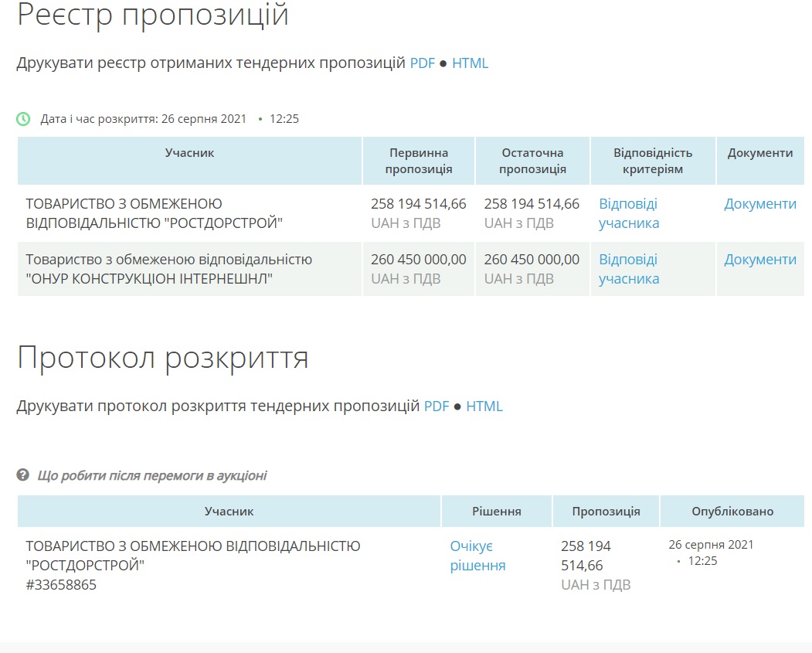Select ОНУР КОНСТРУКЦІОН ІНТЕРНЕШНЛ participant name
Image resolution: width=812 pixels, height=653 pixels.
pos(169,269)
